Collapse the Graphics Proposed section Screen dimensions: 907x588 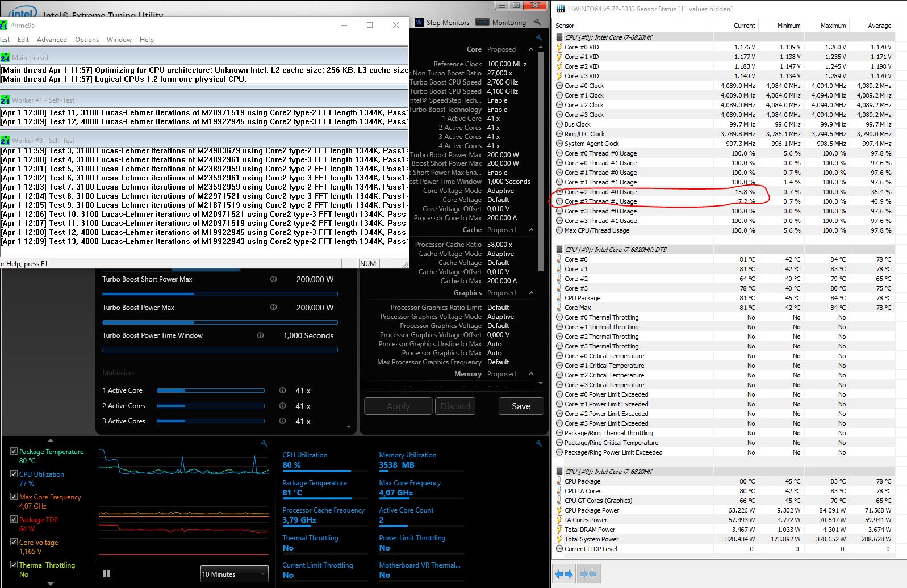pyautogui.click(x=531, y=293)
